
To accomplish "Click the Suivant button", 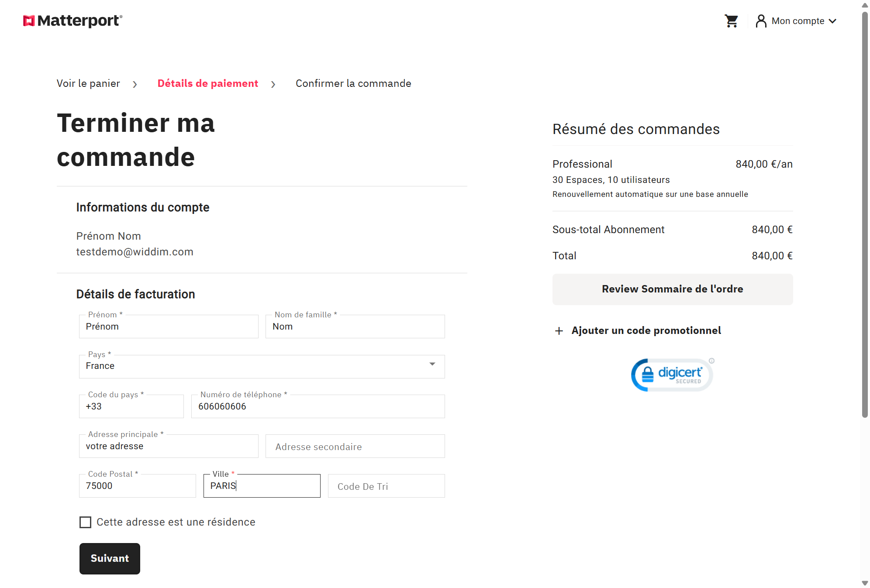I will pos(110,558).
